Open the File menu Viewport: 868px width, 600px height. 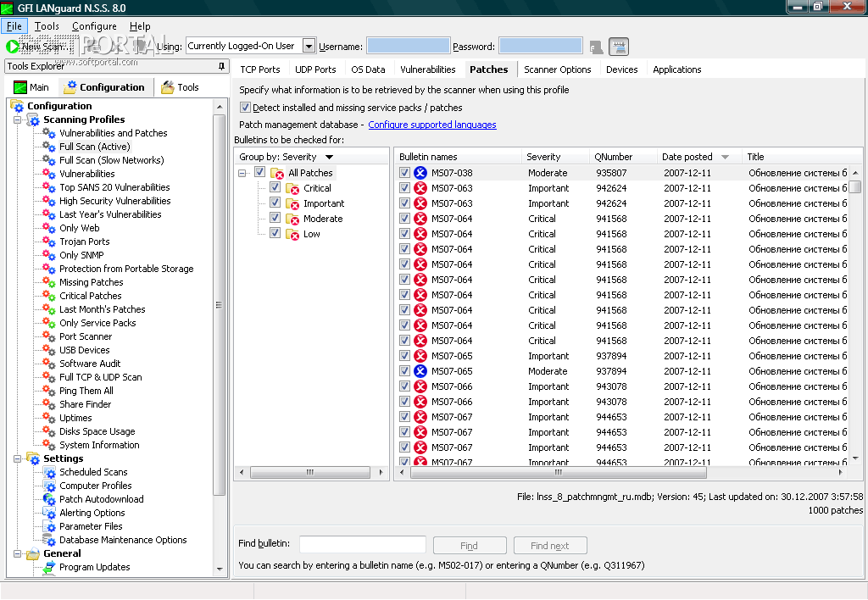(x=14, y=26)
